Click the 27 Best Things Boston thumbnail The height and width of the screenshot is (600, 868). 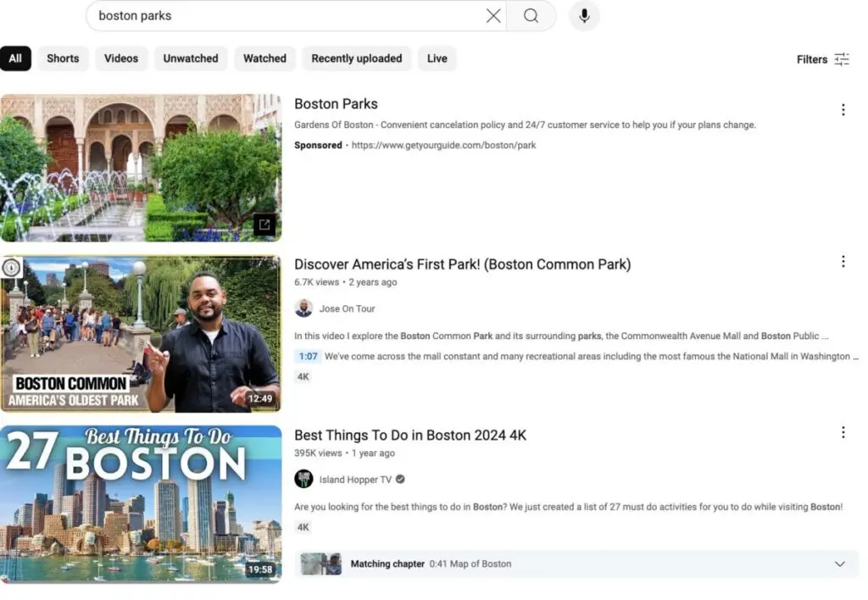point(141,504)
